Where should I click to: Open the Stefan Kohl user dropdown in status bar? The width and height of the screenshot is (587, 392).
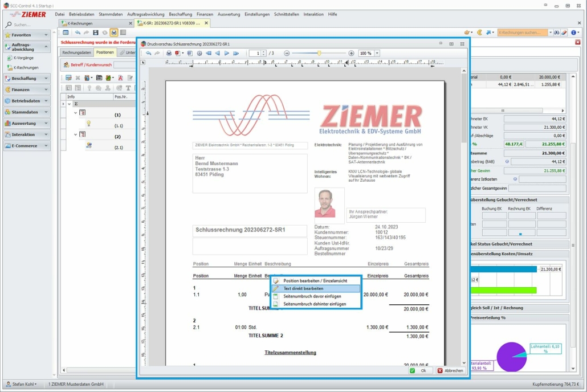[22, 384]
